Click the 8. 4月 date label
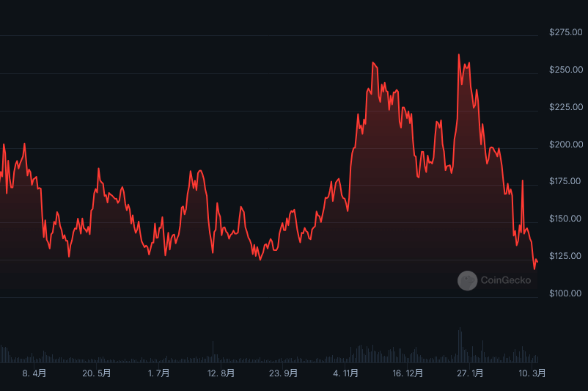 click(34, 373)
